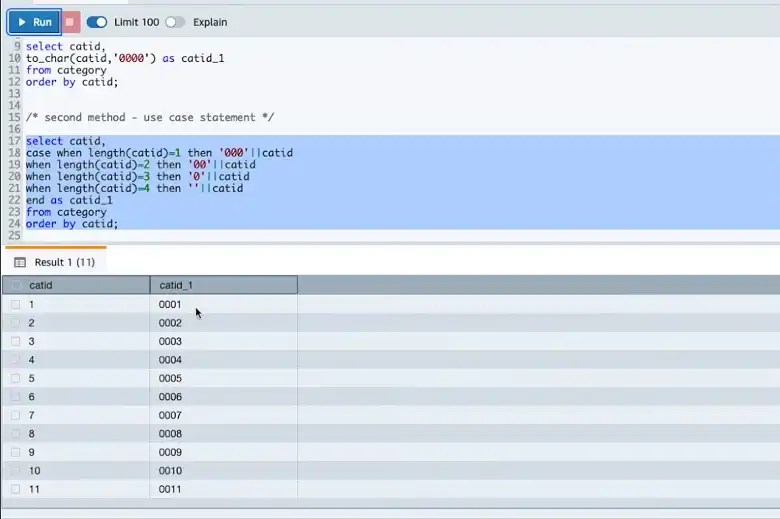
Task: Enable the Explain toggle
Action: click(x=175, y=22)
